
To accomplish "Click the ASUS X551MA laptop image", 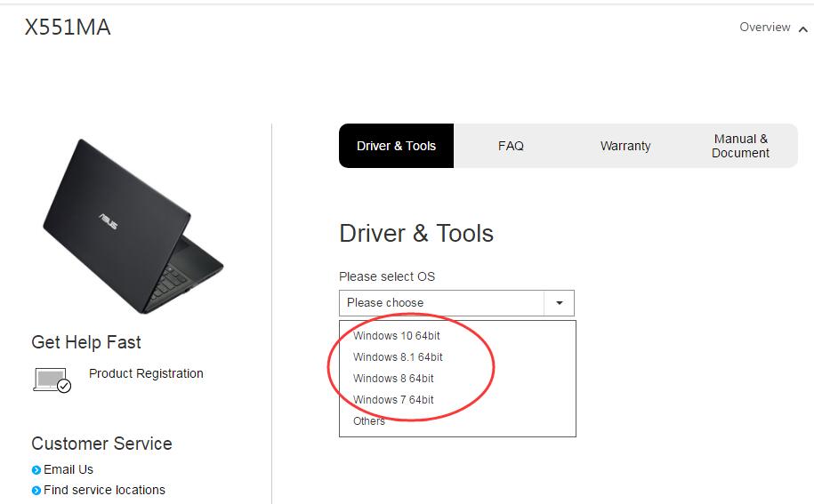I will pyautogui.click(x=133, y=226).
